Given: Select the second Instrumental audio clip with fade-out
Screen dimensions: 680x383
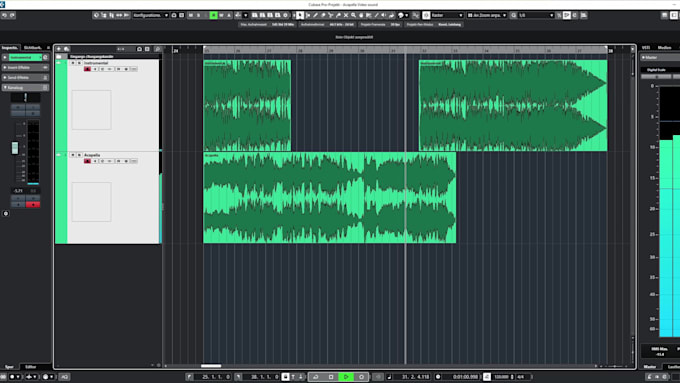Looking at the screenshot, I should (x=513, y=105).
